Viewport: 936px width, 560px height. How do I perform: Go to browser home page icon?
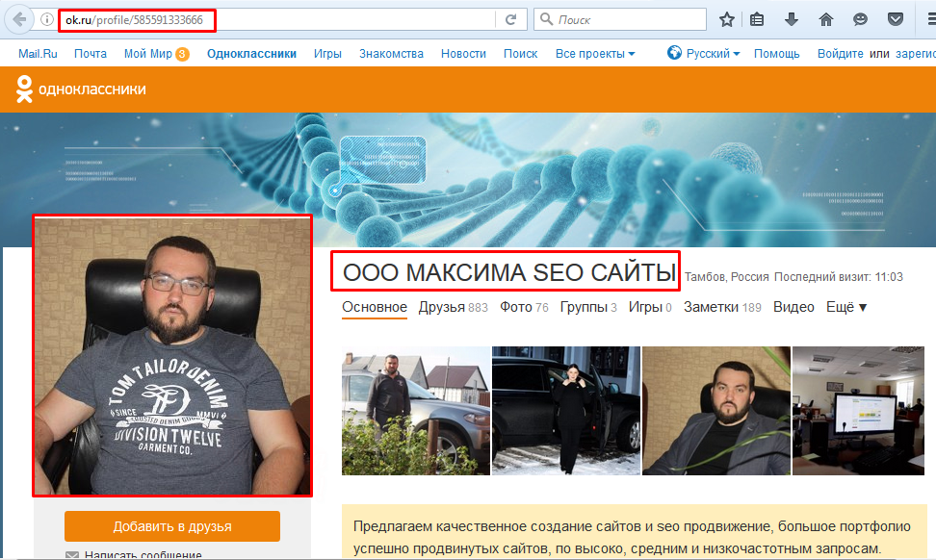click(826, 19)
